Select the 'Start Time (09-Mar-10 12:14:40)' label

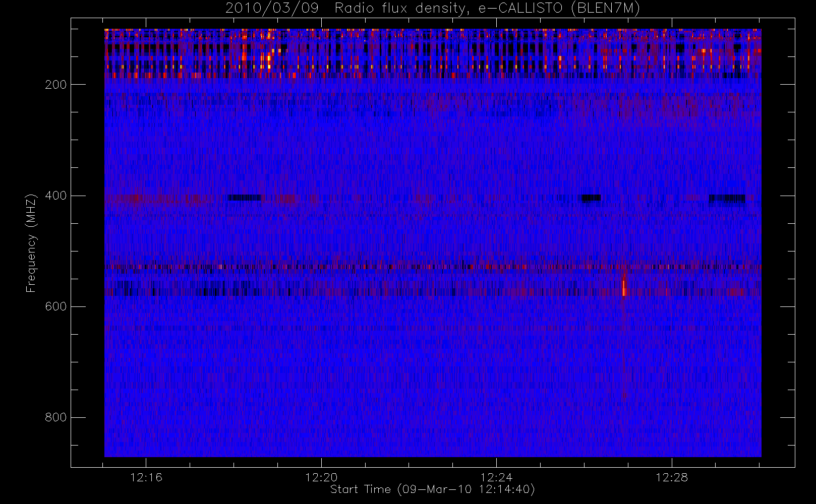coord(432,489)
